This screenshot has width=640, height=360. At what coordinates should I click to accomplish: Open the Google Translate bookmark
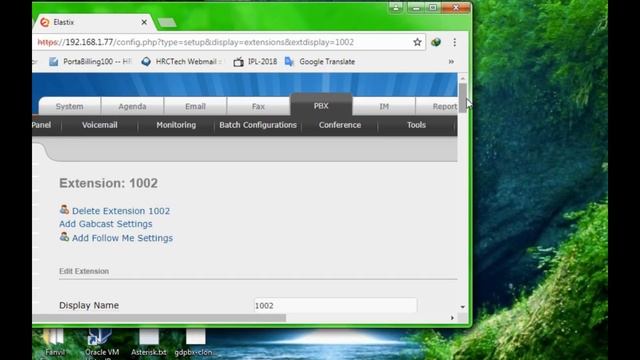point(320,62)
